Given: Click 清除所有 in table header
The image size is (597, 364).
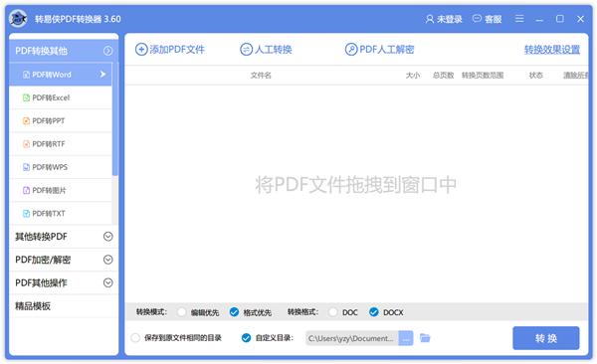Looking at the screenshot, I should [576, 76].
